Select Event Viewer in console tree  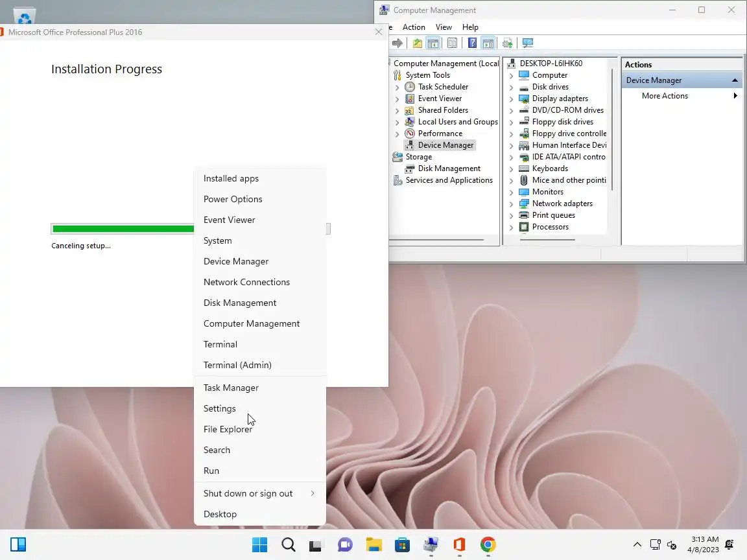tap(440, 99)
